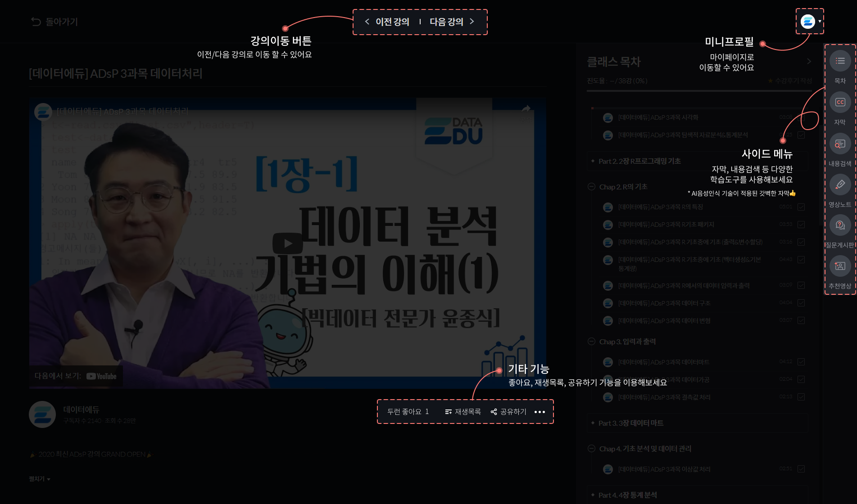Expand the description with 펼치기
Screen dimensions: 857x504
[40, 479]
